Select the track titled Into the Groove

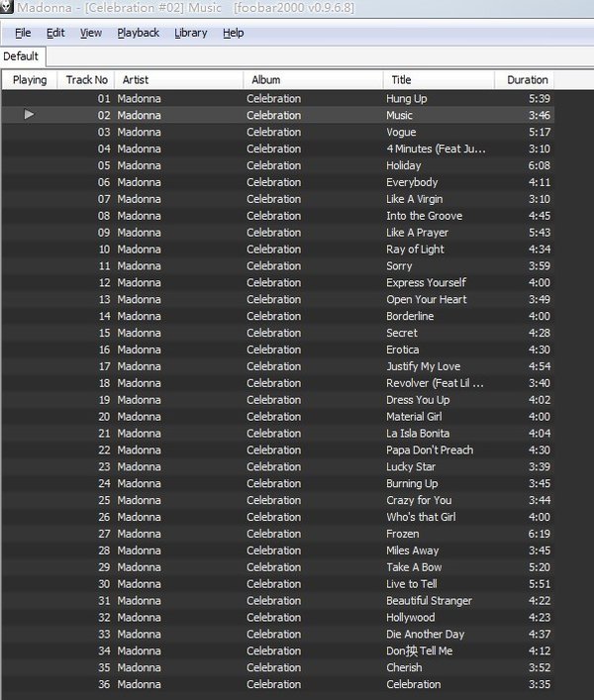[278, 216]
